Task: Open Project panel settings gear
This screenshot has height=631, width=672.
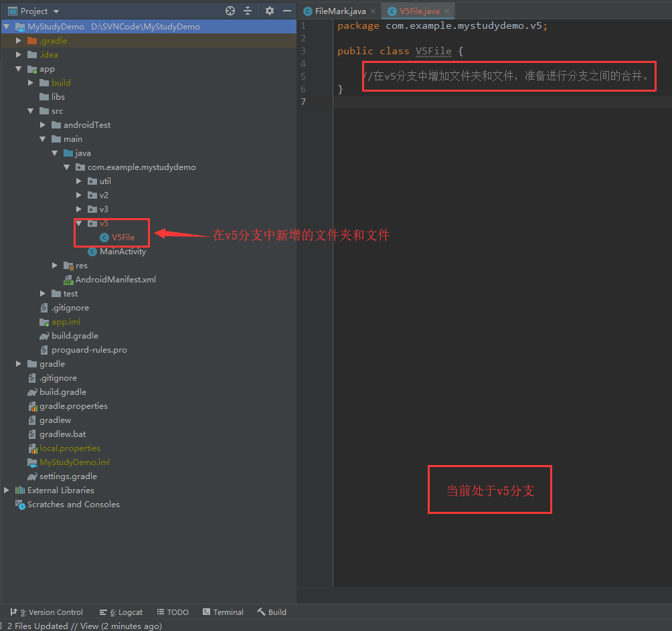Action: (x=270, y=11)
